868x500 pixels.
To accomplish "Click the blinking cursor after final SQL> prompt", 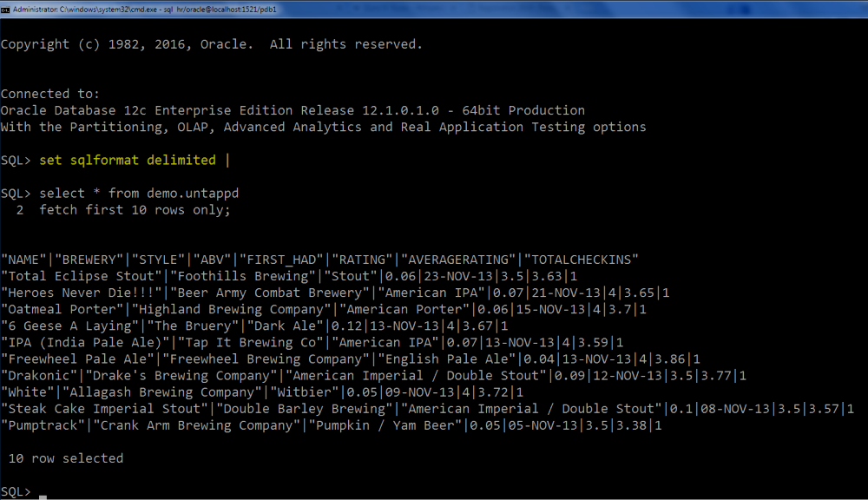I will tap(43, 497).
